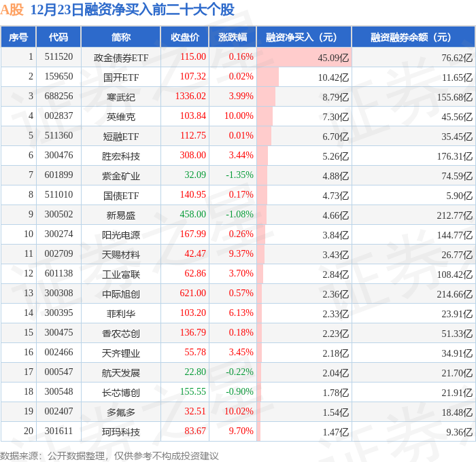Click the 简称 column header
This screenshot has height=462, width=476.
click(x=121, y=37)
